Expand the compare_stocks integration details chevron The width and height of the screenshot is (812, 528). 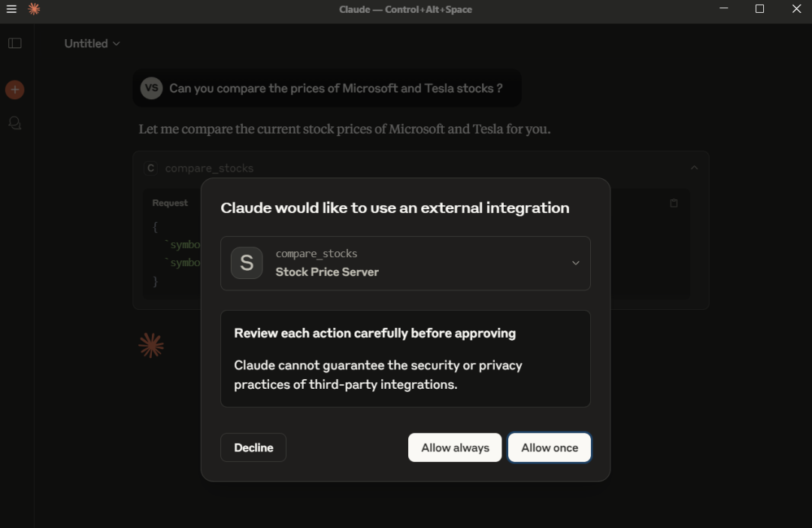575,263
